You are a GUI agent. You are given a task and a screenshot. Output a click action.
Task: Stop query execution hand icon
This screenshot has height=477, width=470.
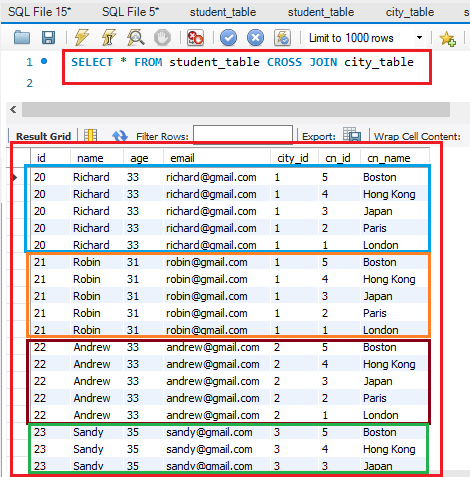[x=162, y=37]
